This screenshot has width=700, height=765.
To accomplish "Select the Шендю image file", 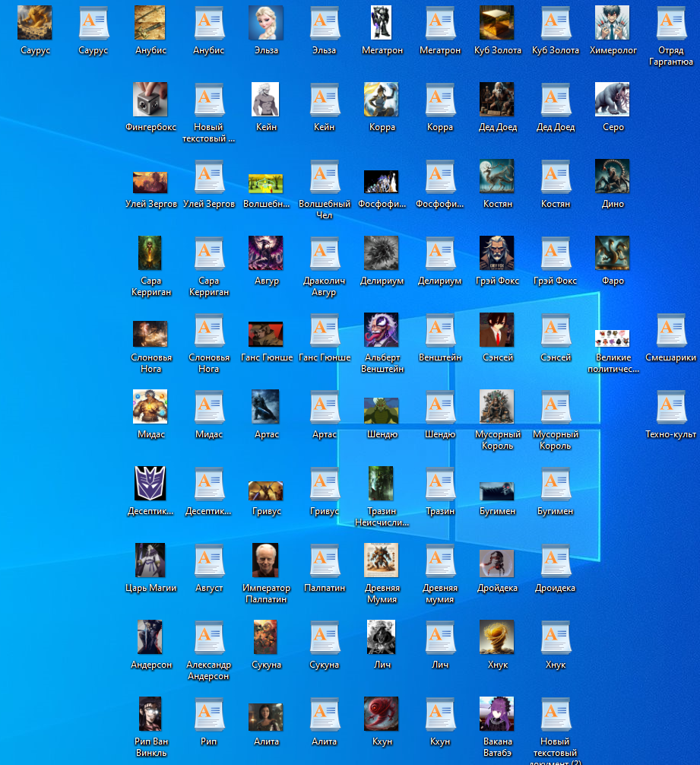I will [x=382, y=411].
